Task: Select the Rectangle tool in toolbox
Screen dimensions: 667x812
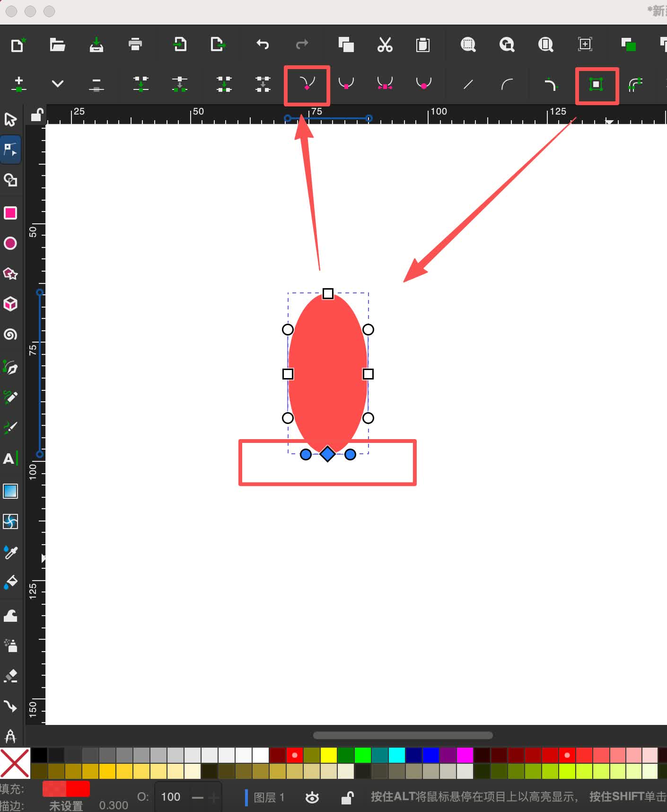Action: pyautogui.click(x=10, y=213)
